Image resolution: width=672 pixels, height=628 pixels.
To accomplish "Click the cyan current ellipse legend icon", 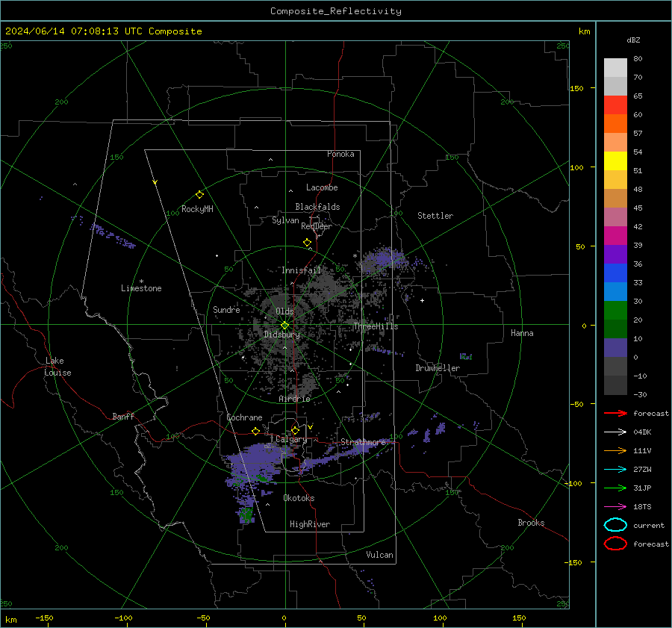I will 615,525.
